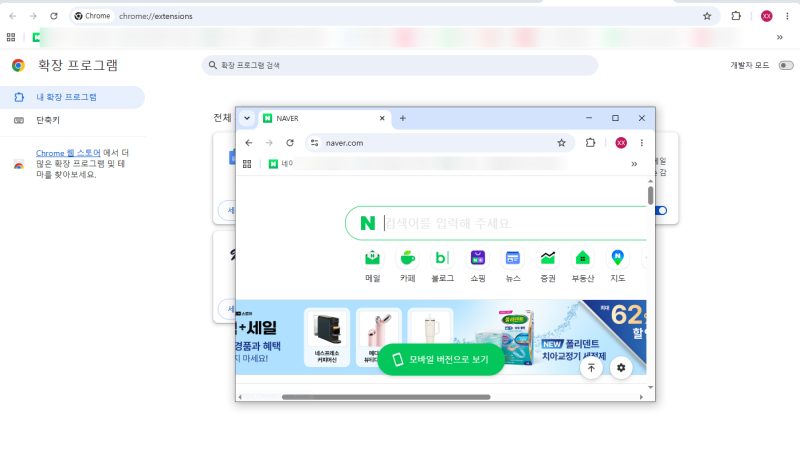
Task: Open 블로그 shortcut icon
Action: [442, 258]
